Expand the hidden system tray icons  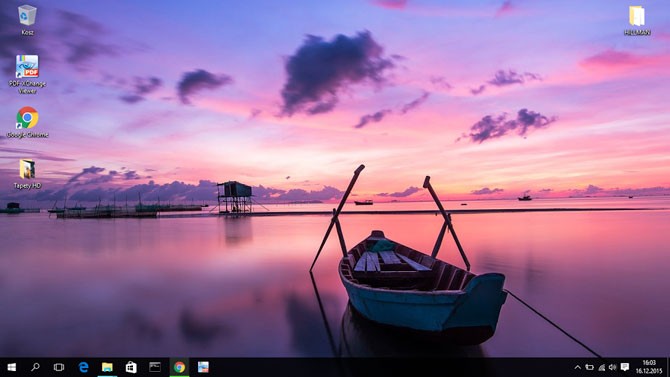coord(578,367)
